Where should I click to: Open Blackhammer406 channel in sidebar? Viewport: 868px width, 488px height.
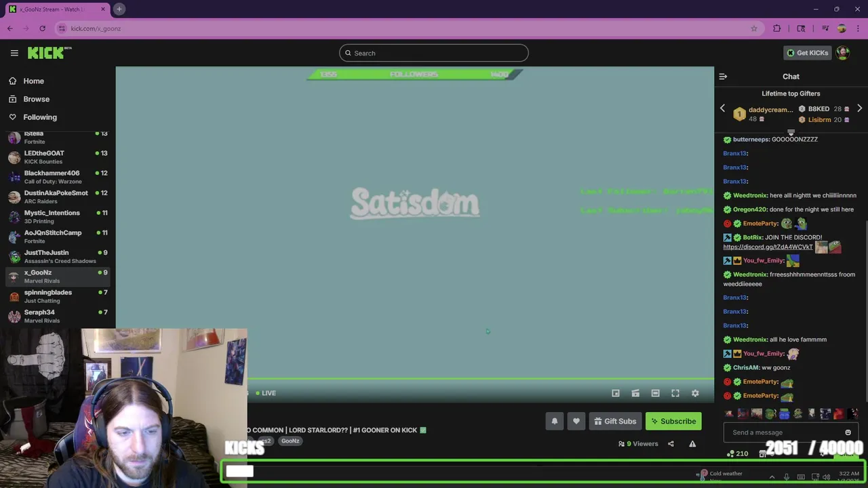[58, 177]
